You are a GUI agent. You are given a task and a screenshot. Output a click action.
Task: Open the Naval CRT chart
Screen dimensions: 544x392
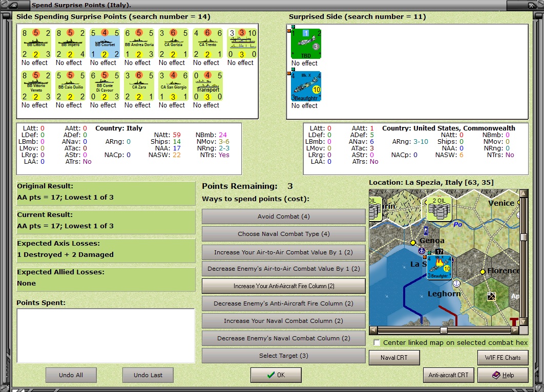point(394,358)
